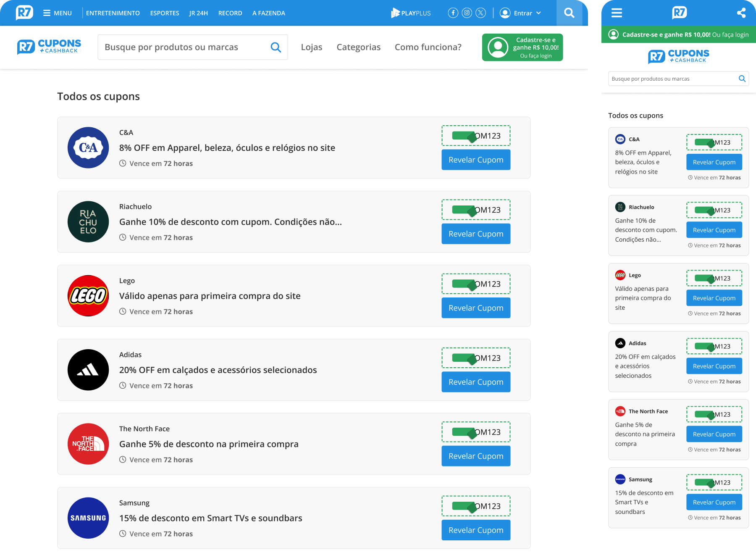Open '15% de desconto em Smart TVs' title on desktop
756x558 pixels.
(x=211, y=518)
